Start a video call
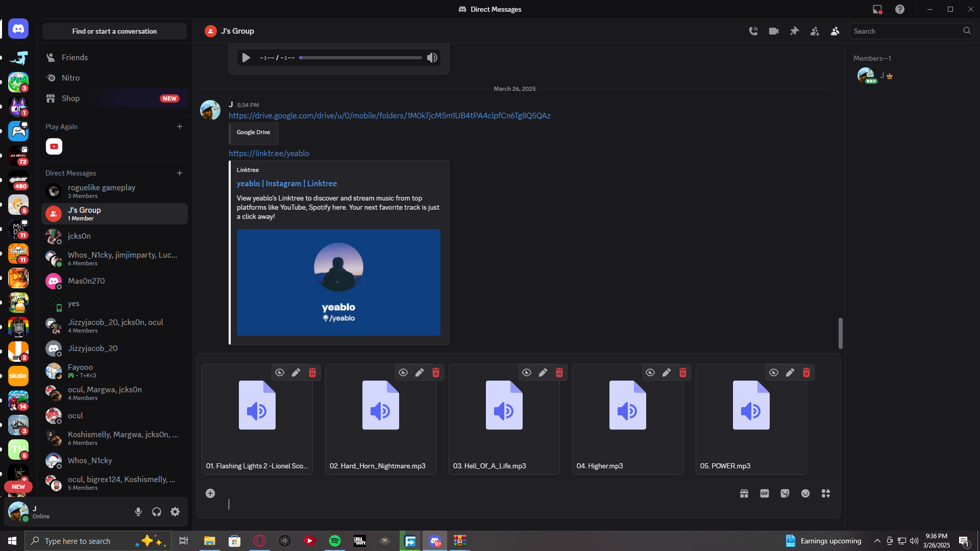 click(x=774, y=31)
